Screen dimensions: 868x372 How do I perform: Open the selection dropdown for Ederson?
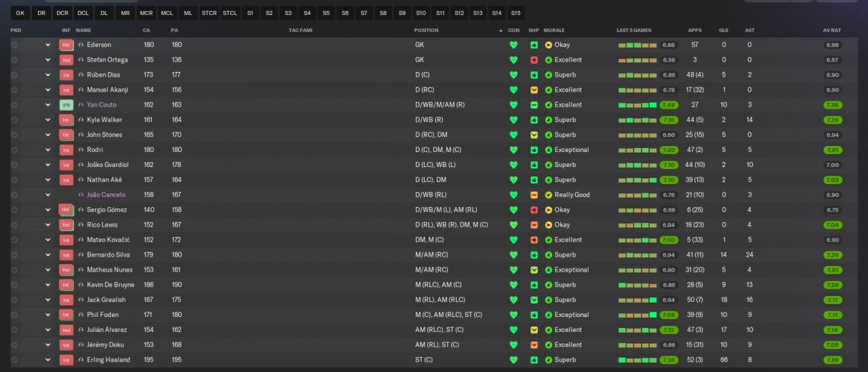pyautogui.click(x=48, y=45)
